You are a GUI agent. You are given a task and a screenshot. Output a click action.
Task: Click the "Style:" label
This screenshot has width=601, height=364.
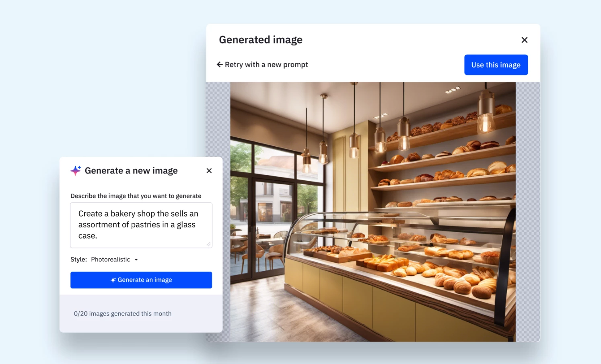pos(79,259)
